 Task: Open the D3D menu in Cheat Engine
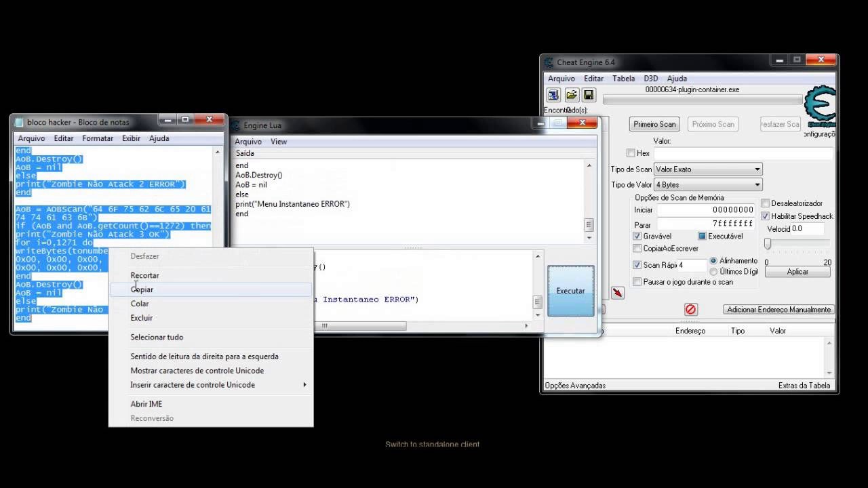(x=651, y=79)
